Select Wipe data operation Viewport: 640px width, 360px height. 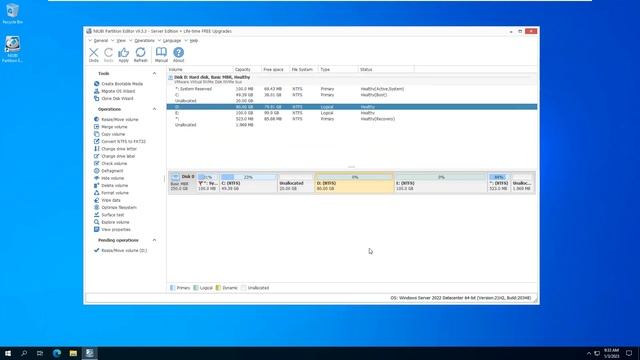click(x=107, y=200)
